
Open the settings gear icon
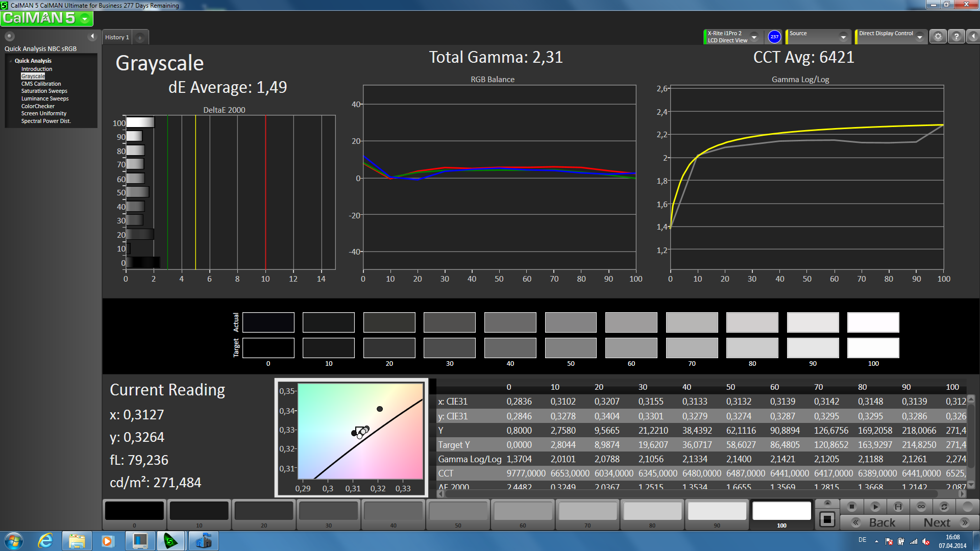coord(938,37)
